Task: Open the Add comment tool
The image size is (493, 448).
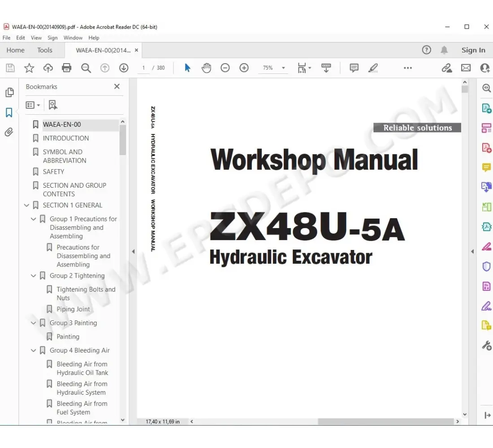Action: (354, 68)
